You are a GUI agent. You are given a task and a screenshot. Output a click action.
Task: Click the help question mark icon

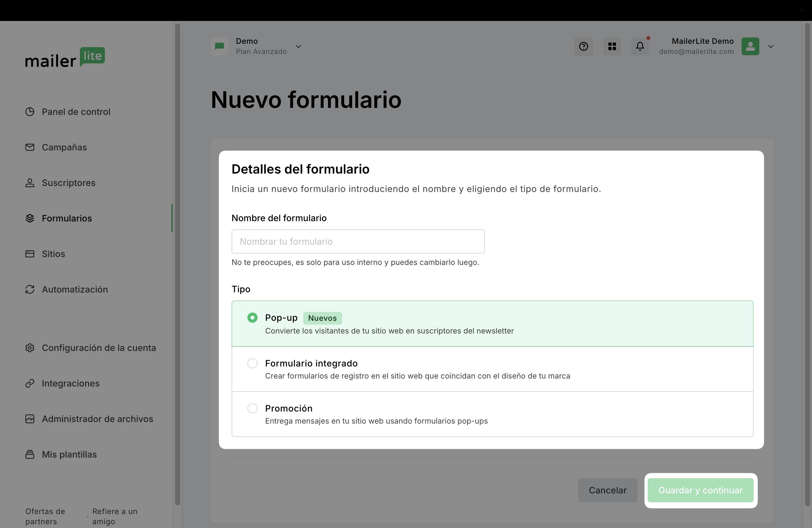click(x=583, y=46)
